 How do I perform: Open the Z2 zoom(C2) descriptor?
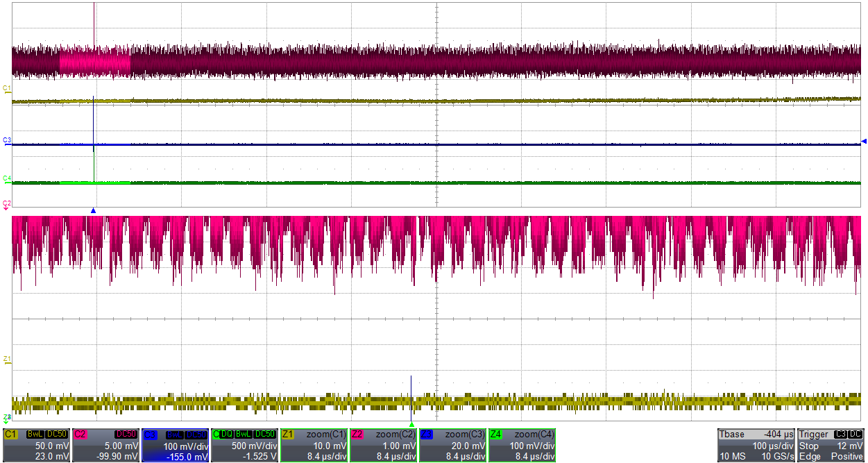tap(383, 445)
